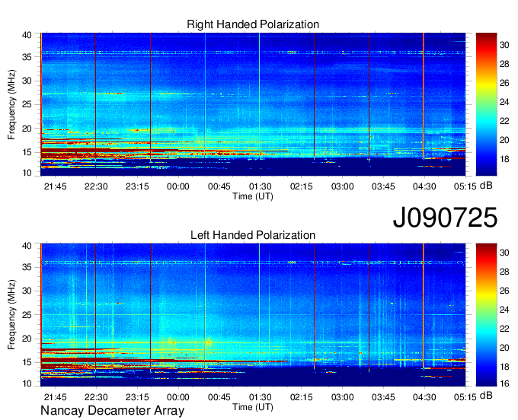Click "Time (UT)" label under Left Handed plot
The width and height of the screenshot is (518, 420).
(253, 407)
